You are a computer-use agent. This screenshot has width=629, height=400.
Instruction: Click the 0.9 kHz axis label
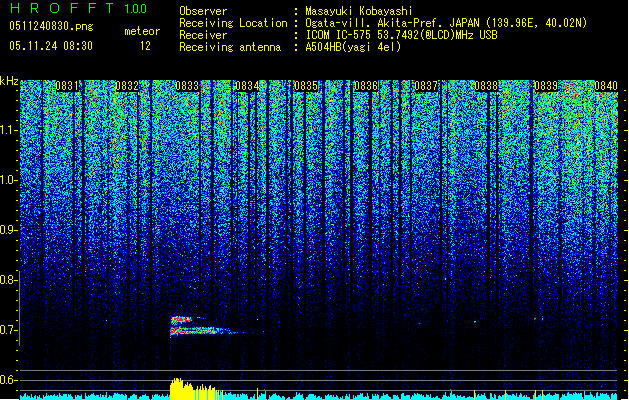click(8, 230)
